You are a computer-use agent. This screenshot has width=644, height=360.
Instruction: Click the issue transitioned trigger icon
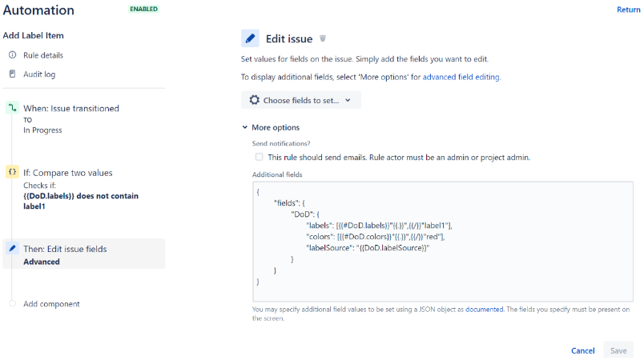pyautogui.click(x=12, y=108)
